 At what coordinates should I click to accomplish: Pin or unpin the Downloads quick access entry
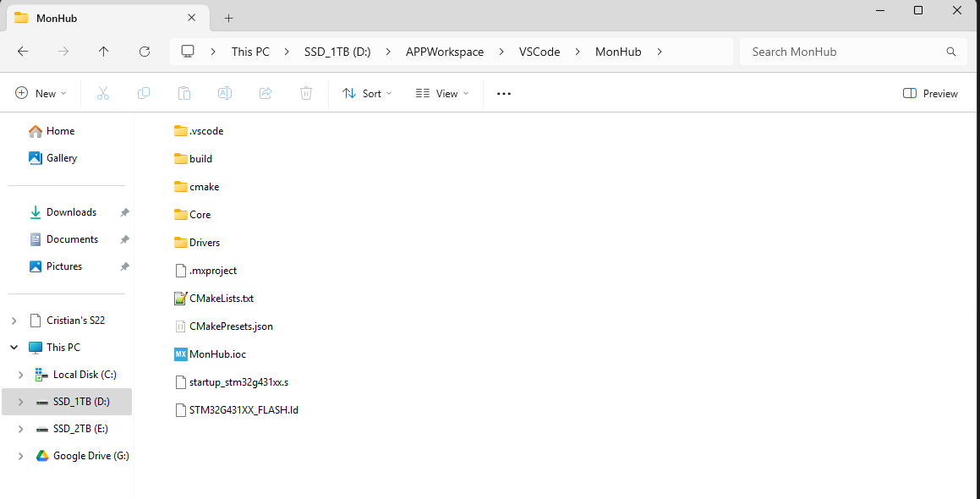pos(124,212)
